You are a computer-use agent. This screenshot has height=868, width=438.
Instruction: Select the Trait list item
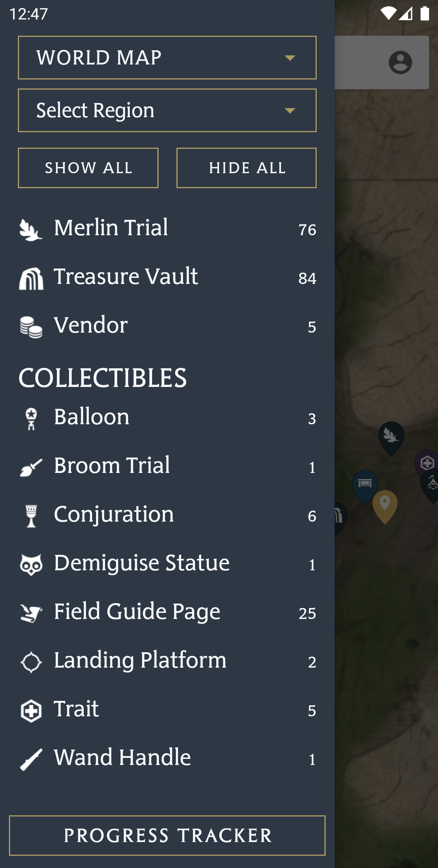click(167, 709)
